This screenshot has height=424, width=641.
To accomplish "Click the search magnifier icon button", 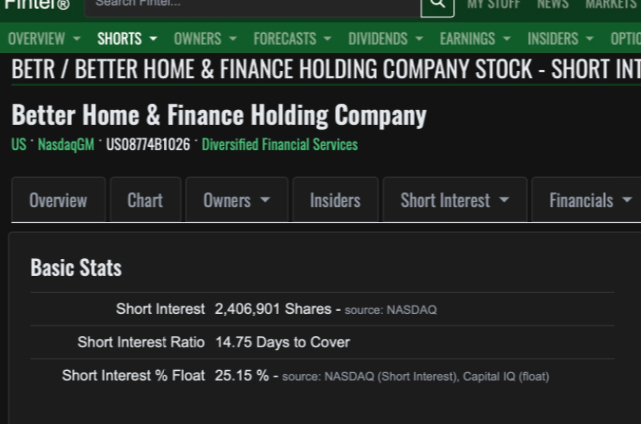I will point(437,6).
